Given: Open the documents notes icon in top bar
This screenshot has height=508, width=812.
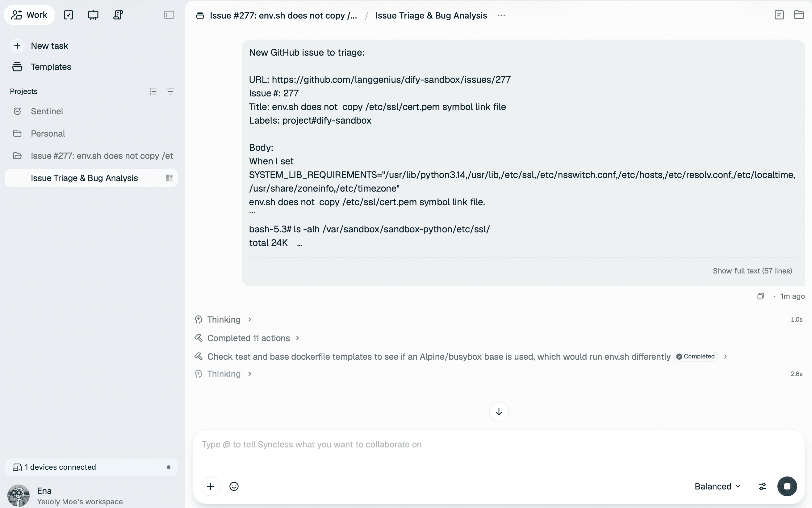Looking at the screenshot, I should point(118,15).
